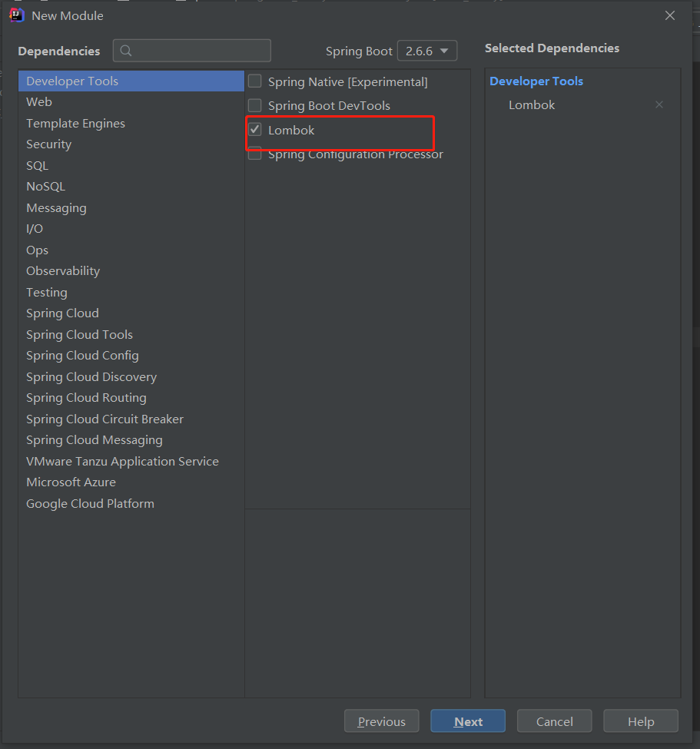This screenshot has width=700, height=749.
Task: Choose the Security category
Action: click(131, 144)
